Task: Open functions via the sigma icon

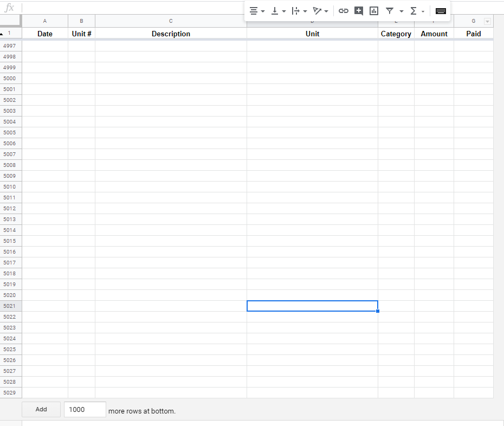Action: [412, 10]
